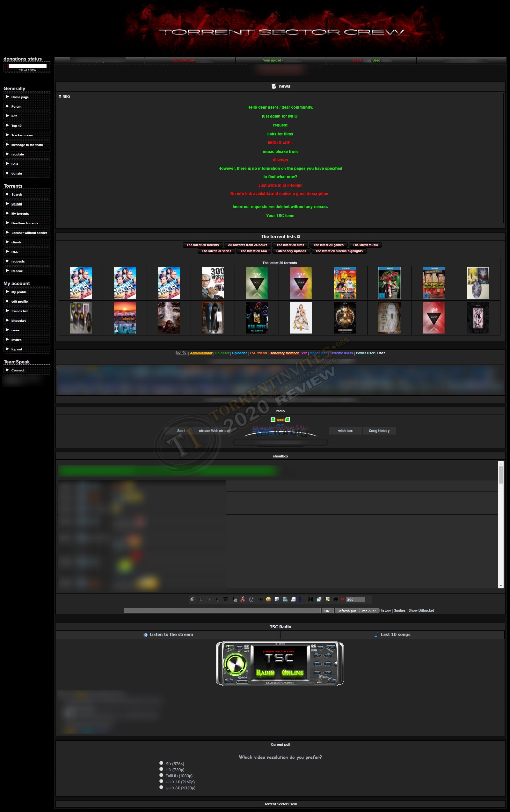Click the bulleted list icon in shoutbox

302,599
